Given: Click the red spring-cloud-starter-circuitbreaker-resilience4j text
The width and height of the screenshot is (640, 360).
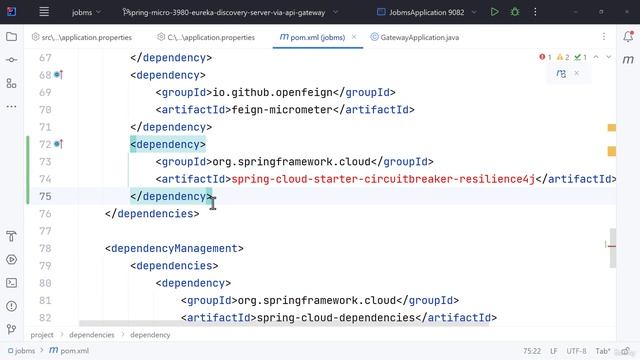Looking at the screenshot, I should click(x=383, y=179).
